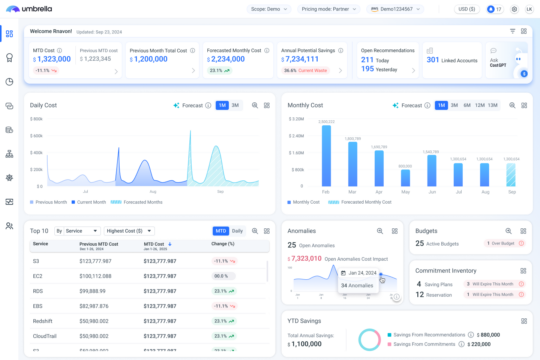Screen dimensions: 540x360
Task: Open the dashboard icon in sidebar
Action: point(9,34)
